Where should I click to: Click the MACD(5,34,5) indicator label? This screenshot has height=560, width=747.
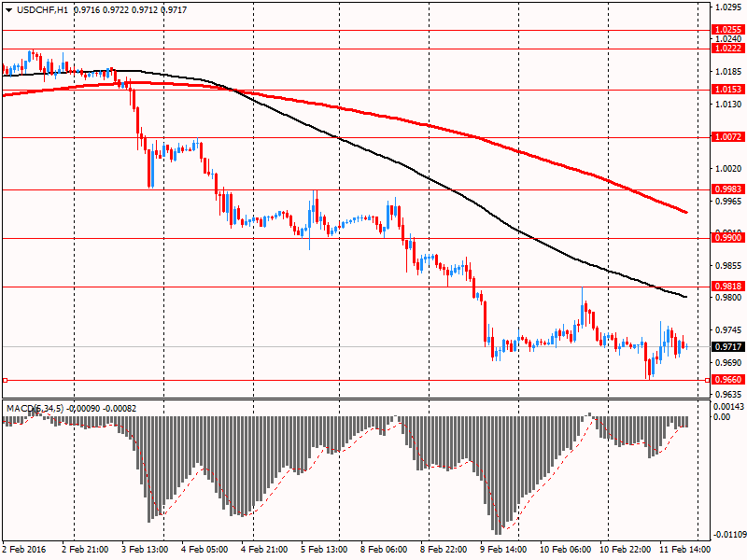(x=35, y=409)
